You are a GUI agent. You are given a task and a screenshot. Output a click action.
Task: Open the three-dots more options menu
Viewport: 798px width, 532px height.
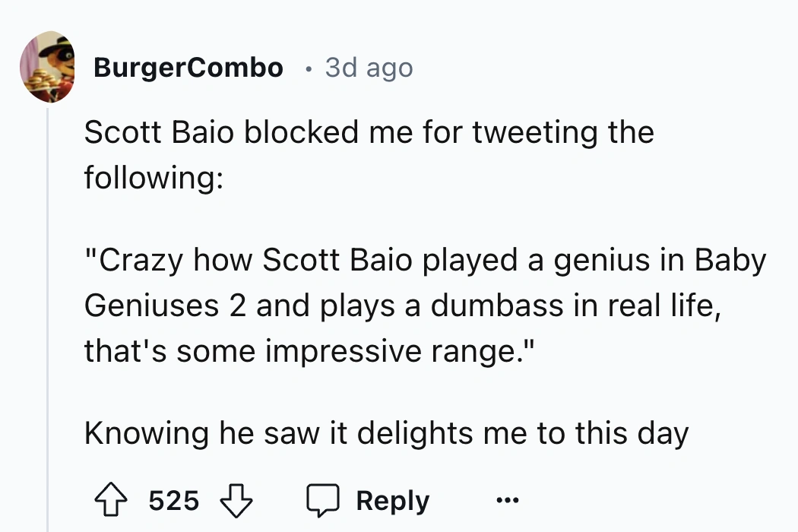[x=505, y=501]
